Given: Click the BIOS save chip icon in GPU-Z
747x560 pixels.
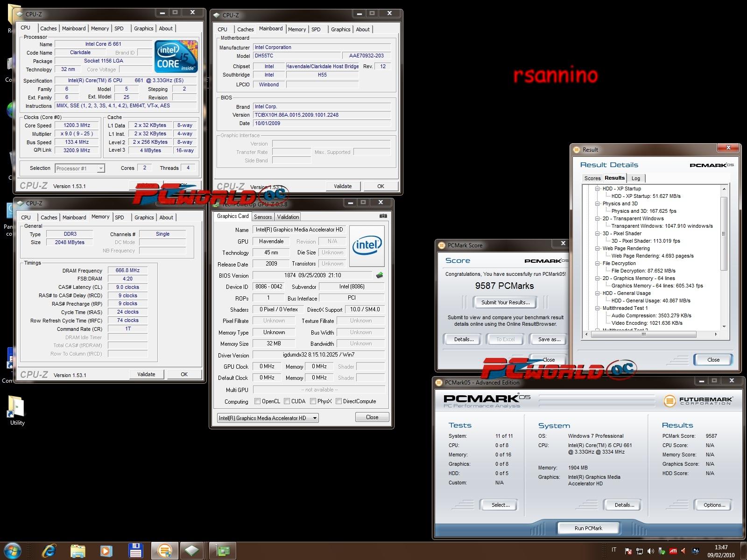Looking at the screenshot, I should pos(380,275).
